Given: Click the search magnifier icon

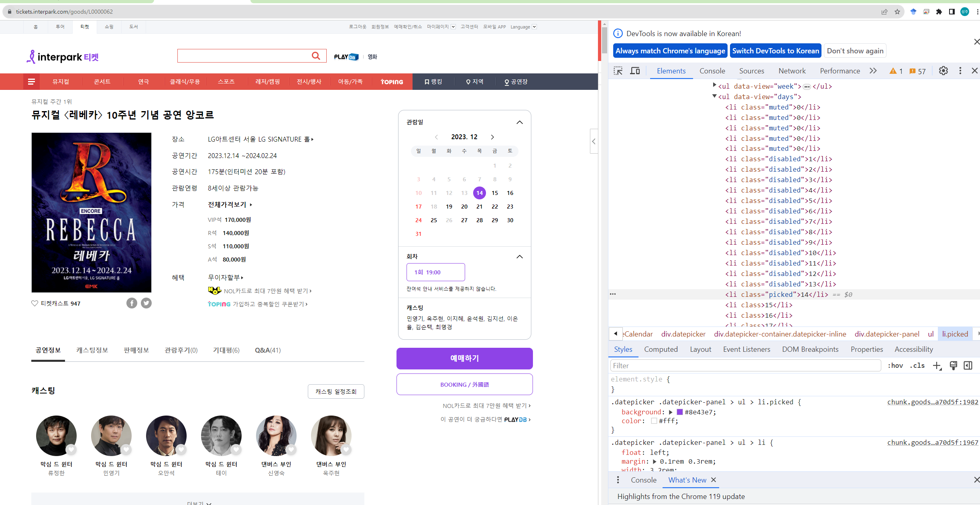Looking at the screenshot, I should (316, 56).
